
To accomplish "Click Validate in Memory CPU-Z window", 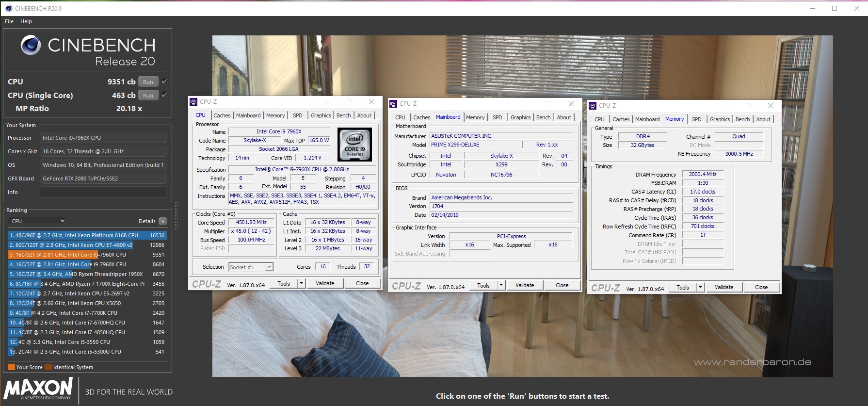I will click(724, 288).
